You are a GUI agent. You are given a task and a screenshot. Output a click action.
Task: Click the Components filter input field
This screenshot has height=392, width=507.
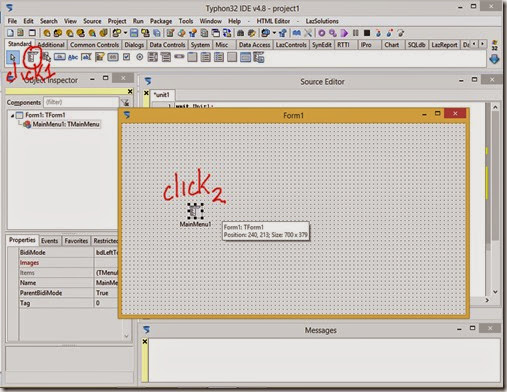[x=81, y=102]
